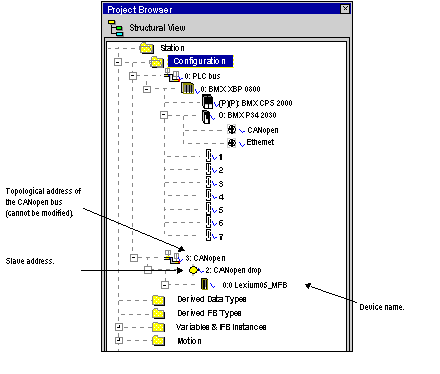Click the Structural View tree icon

[x=116, y=28]
